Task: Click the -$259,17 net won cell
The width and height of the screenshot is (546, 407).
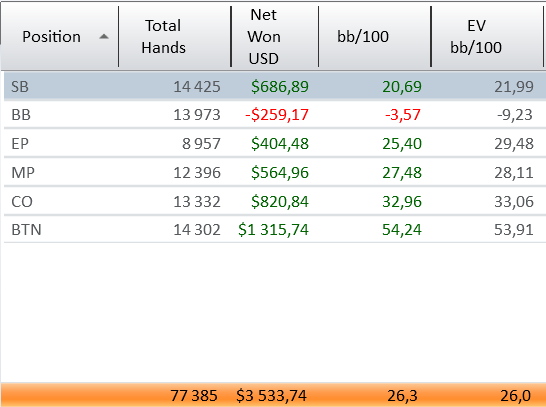Action: [277, 115]
